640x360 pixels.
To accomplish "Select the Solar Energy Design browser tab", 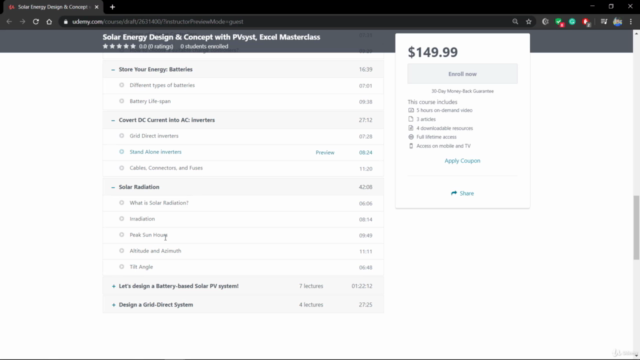I will (53, 7).
